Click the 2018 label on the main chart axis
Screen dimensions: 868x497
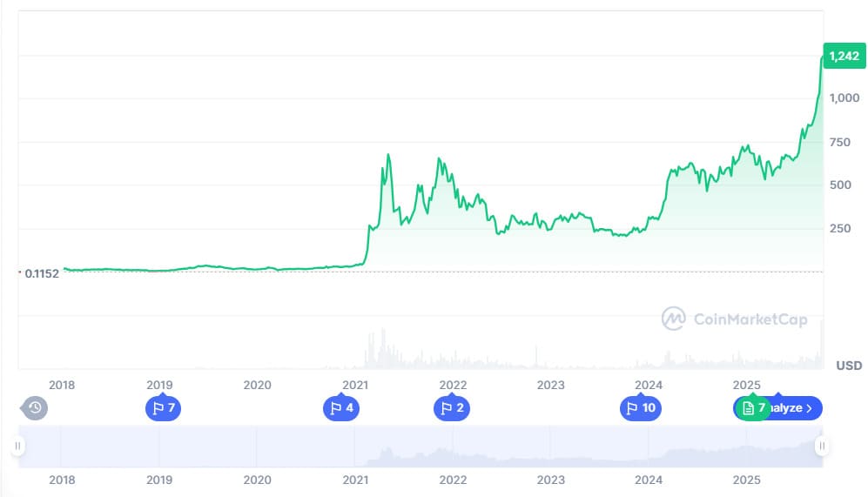[x=62, y=385]
